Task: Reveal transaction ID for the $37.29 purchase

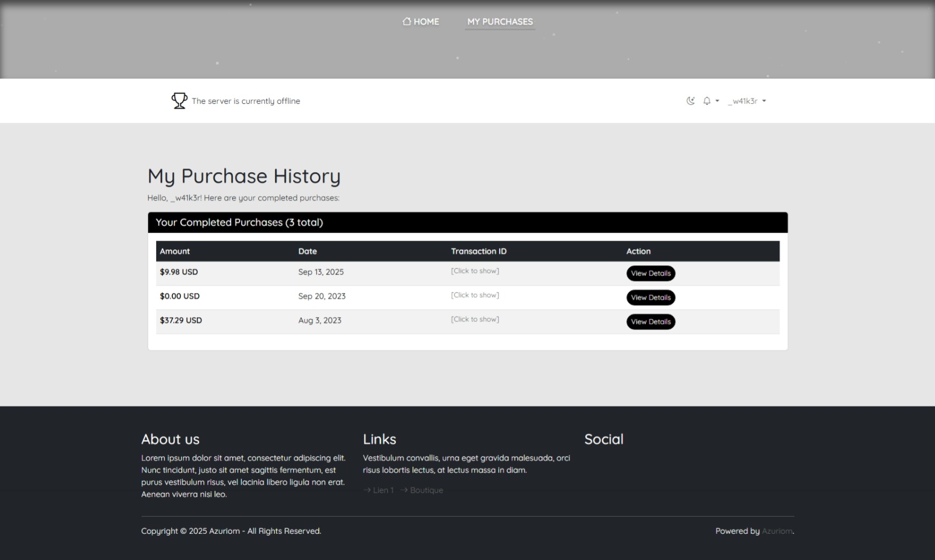Action: coord(474,319)
